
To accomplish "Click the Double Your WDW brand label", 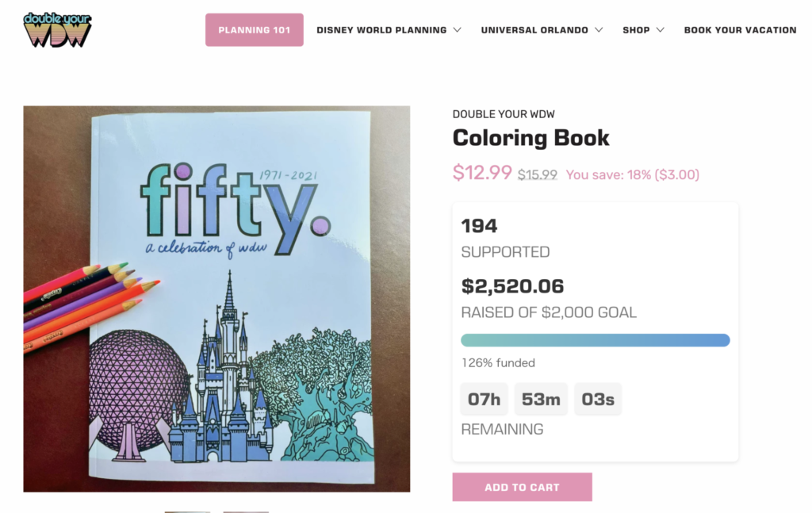I will click(504, 114).
